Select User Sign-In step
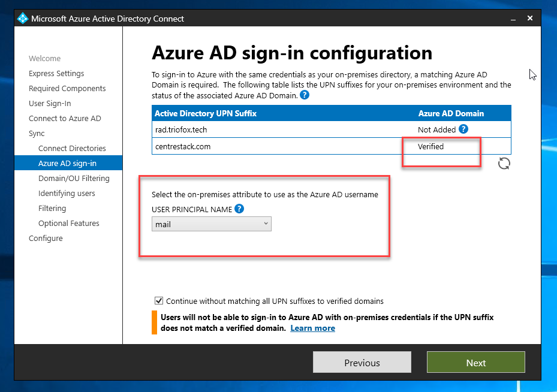Viewport: 557px width, 392px height. [x=50, y=103]
